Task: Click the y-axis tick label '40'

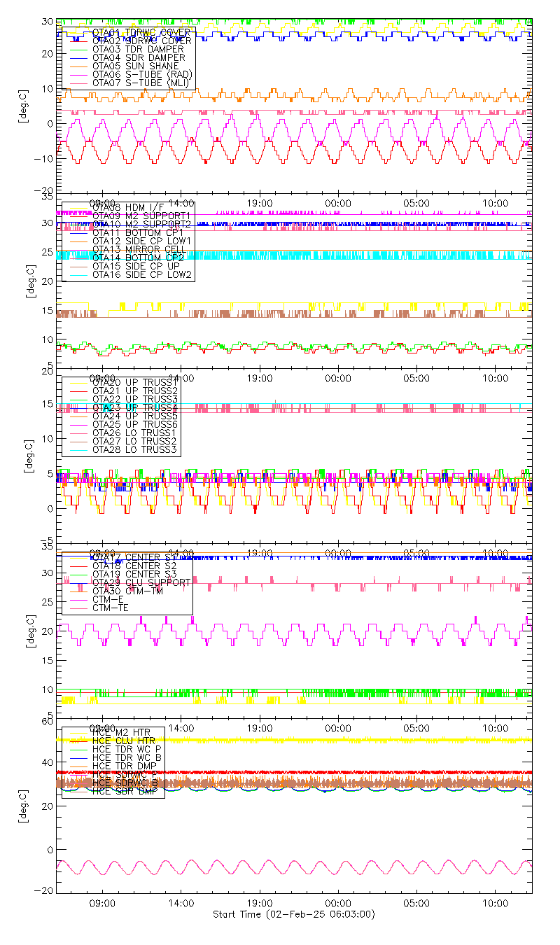Action: [x=48, y=762]
